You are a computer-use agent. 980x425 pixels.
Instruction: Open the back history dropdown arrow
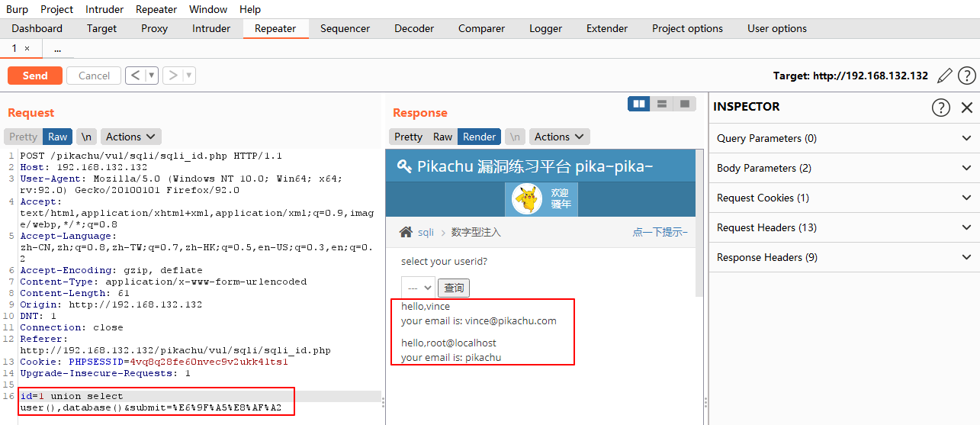151,76
